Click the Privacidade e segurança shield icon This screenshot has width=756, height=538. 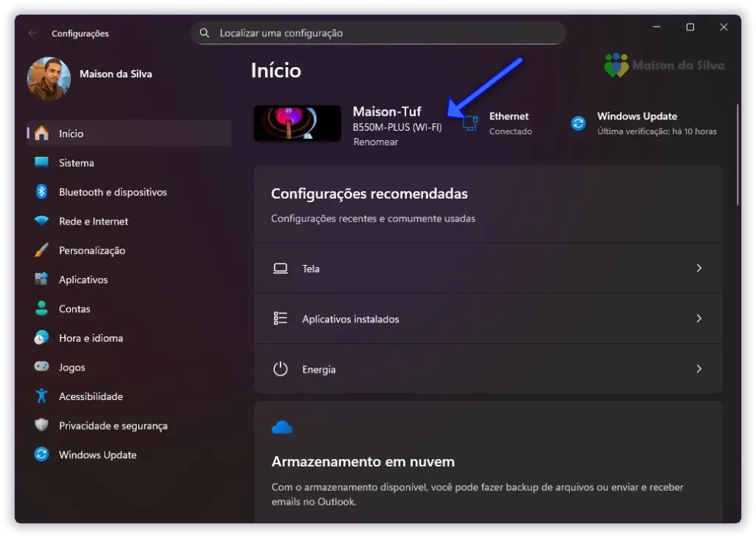(41, 426)
